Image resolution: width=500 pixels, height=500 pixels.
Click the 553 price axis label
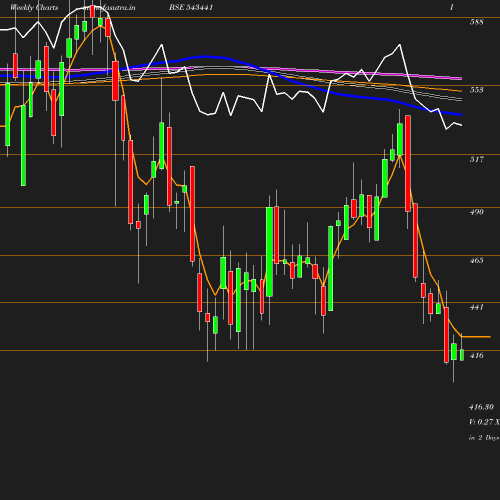pos(476,90)
